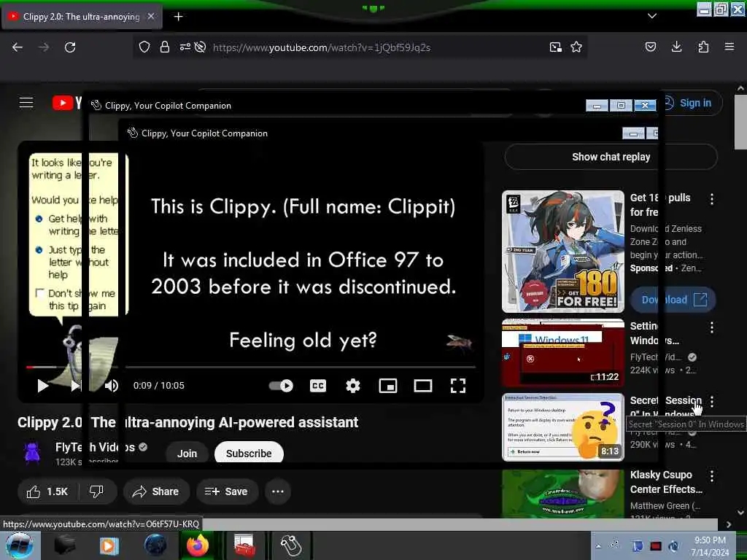Open the list all tabs chevron

(652, 16)
